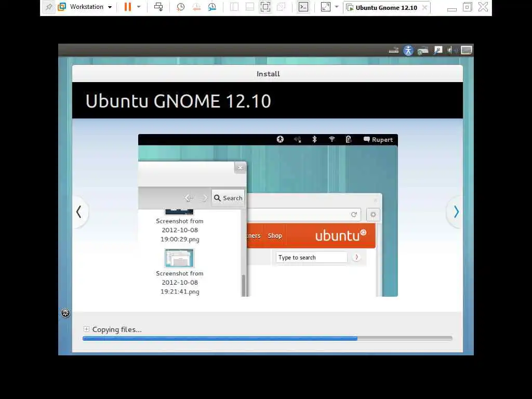Viewport: 532px width, 399px height.
Task: Click the accessibility icon in slideshow panel
Action: click(280, 139)
